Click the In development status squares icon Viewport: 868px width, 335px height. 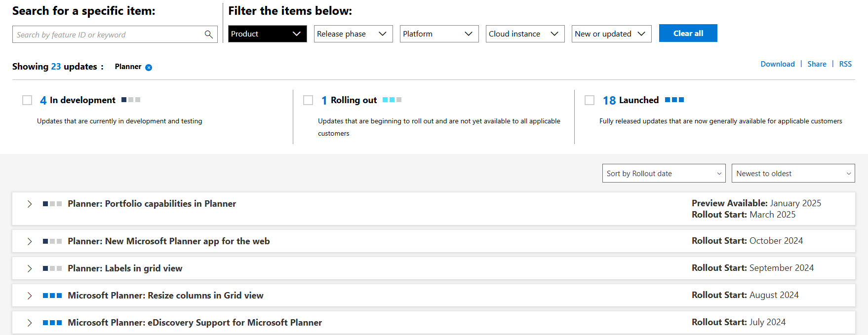pos(131,100)
